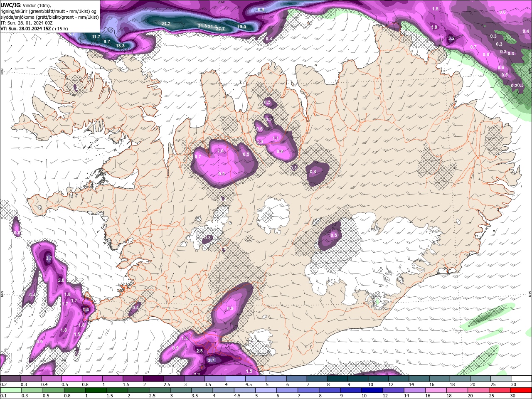Click the 'VT: Sun. 28.01.2024 15Z (+15 h)' line

(34, 29)
